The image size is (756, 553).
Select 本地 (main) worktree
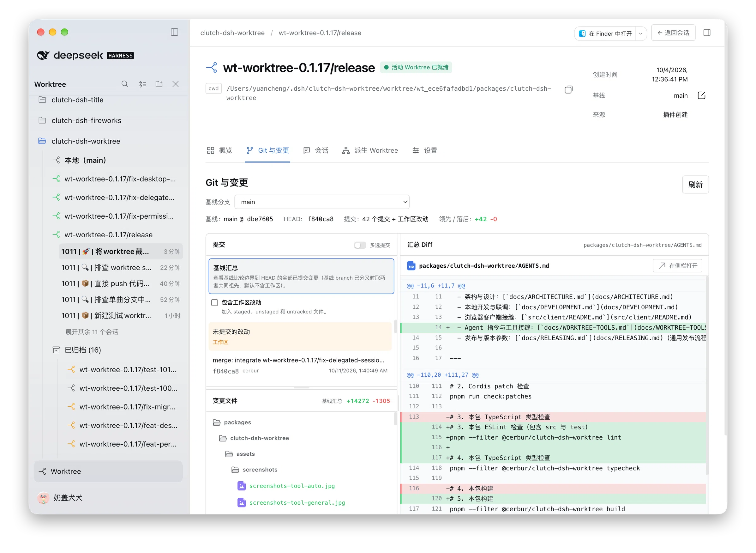[x=85, y=160]
